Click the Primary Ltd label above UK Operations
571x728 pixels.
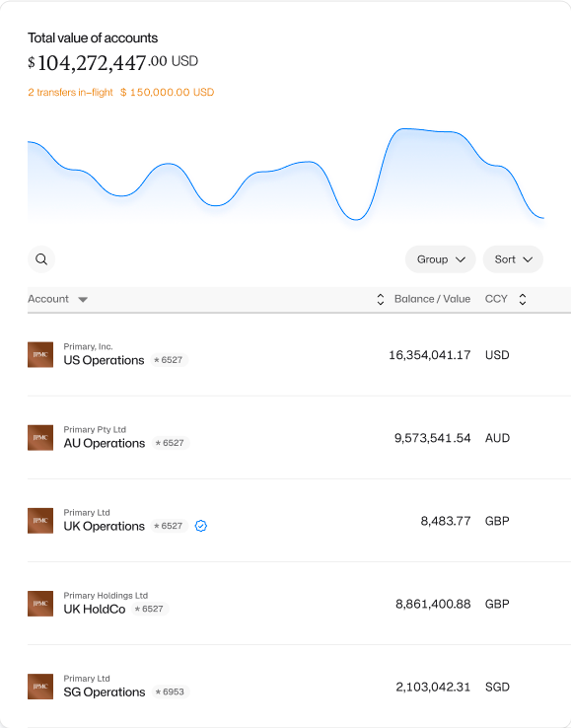tap(87, 513)
